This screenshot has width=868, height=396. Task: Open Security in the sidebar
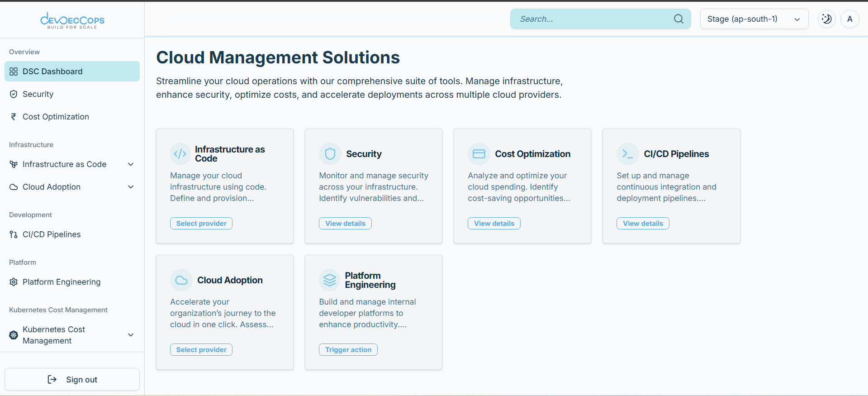tap(38, 94)
